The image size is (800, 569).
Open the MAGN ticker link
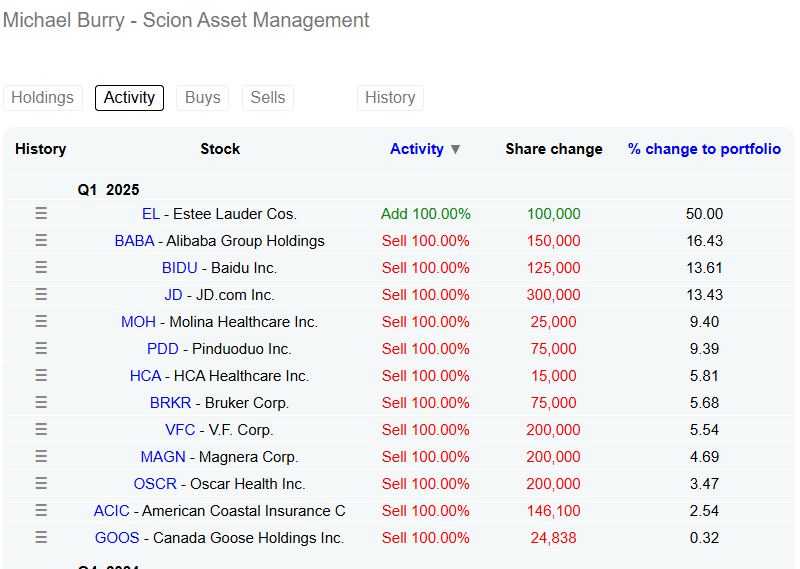(163, 456)
